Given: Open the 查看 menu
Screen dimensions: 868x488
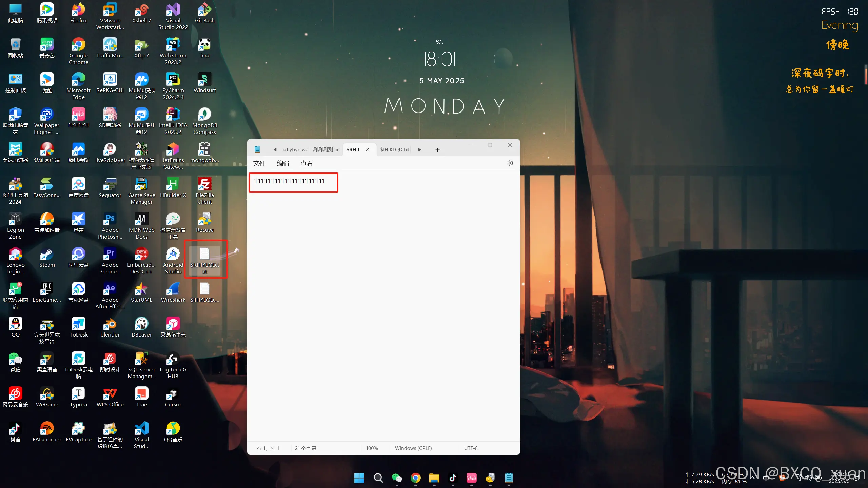Looking at the screenshot, I should 307,164.
